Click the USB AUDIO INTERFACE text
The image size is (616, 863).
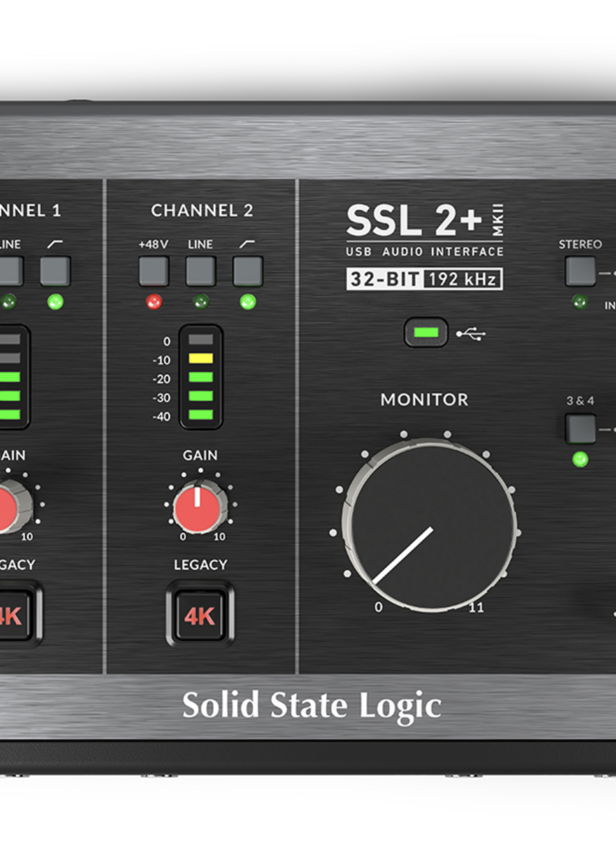424,251
